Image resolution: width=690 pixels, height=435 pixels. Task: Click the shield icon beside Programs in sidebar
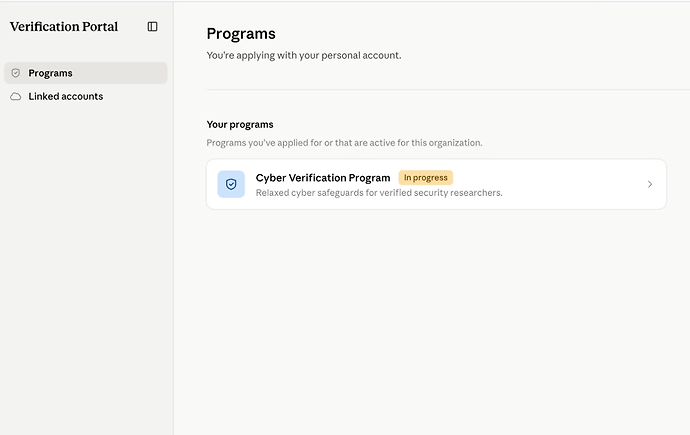click(16, 73)
